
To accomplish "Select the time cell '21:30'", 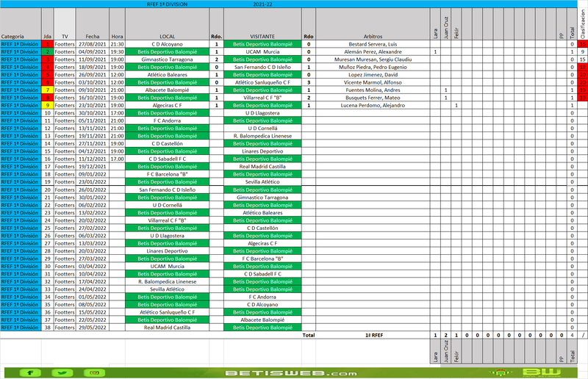I will (117, 44).
